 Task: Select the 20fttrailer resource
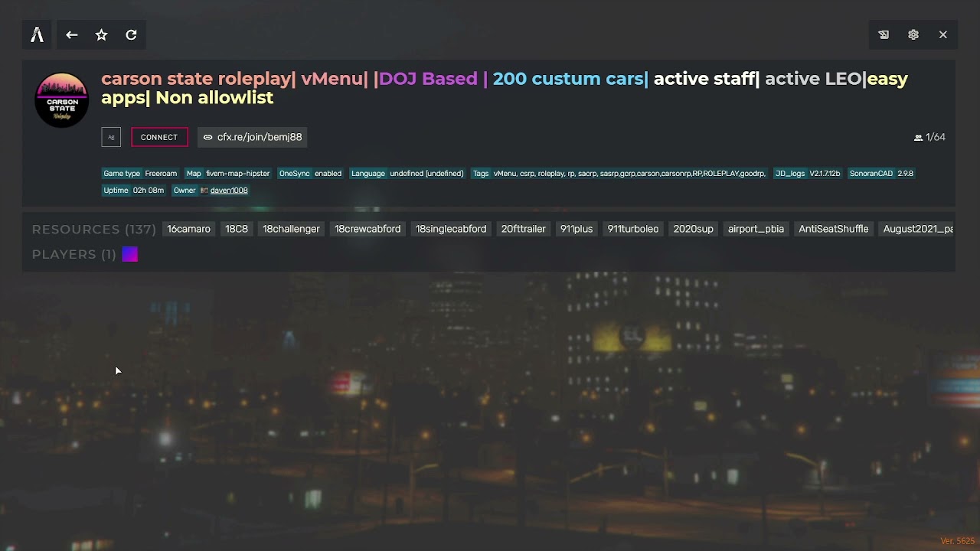tap(524, 229)
